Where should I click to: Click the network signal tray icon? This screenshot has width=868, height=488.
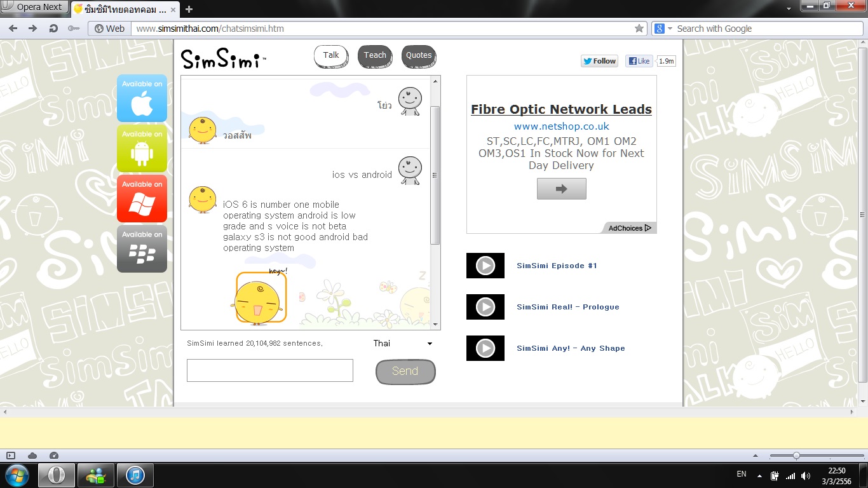(790, 476)
